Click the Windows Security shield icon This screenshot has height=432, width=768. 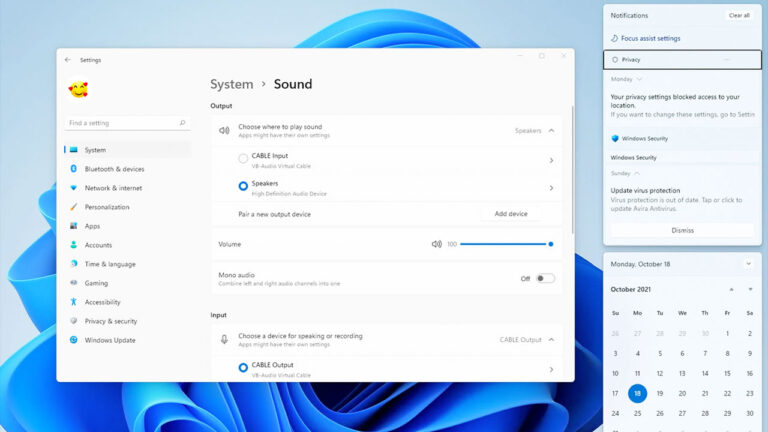pos(615,139)
